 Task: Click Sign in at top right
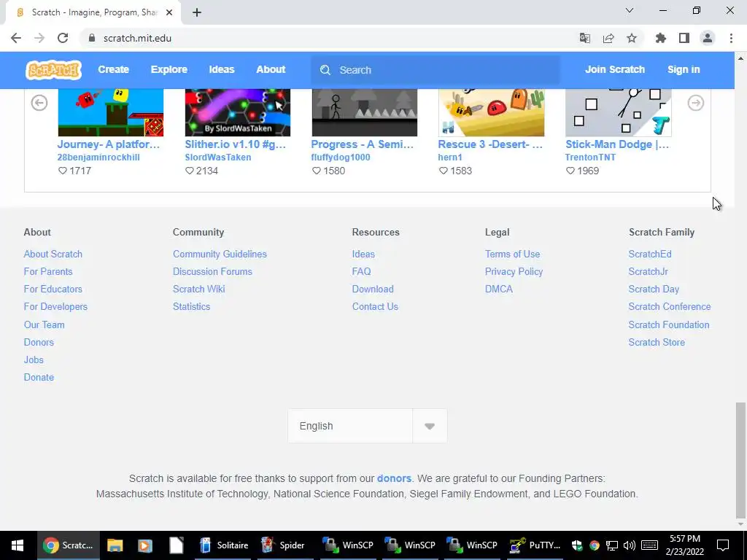pos(684,69)
